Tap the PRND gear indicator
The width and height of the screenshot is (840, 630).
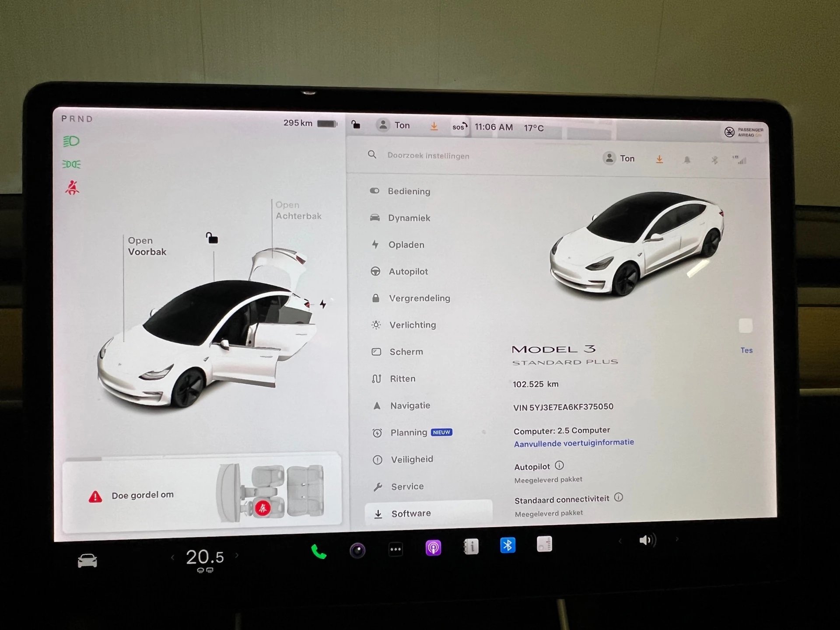click(x=77, y=119)
